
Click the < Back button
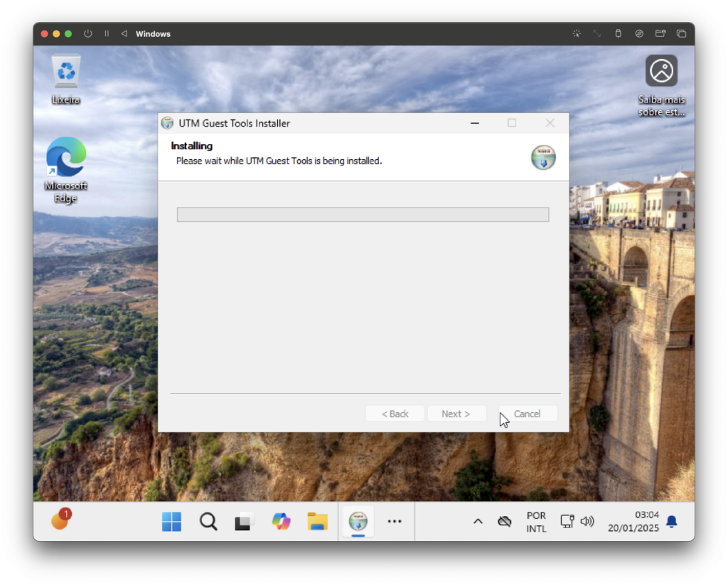tap(395, 414)
